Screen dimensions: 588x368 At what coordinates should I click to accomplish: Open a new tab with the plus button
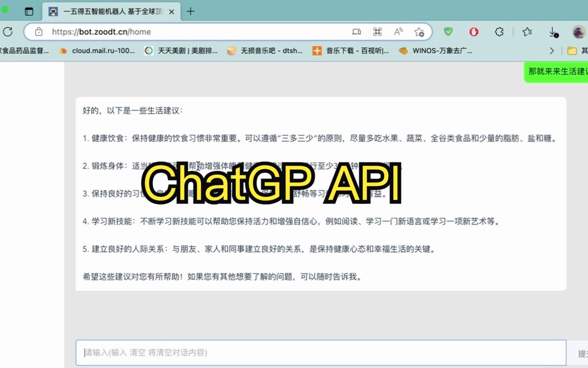coord(190,11)
